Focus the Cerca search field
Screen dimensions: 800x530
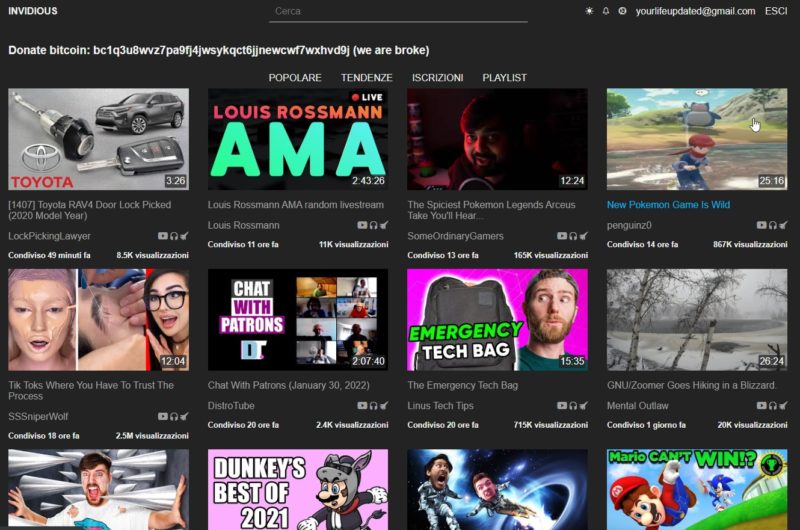click(x=398, y=12)
